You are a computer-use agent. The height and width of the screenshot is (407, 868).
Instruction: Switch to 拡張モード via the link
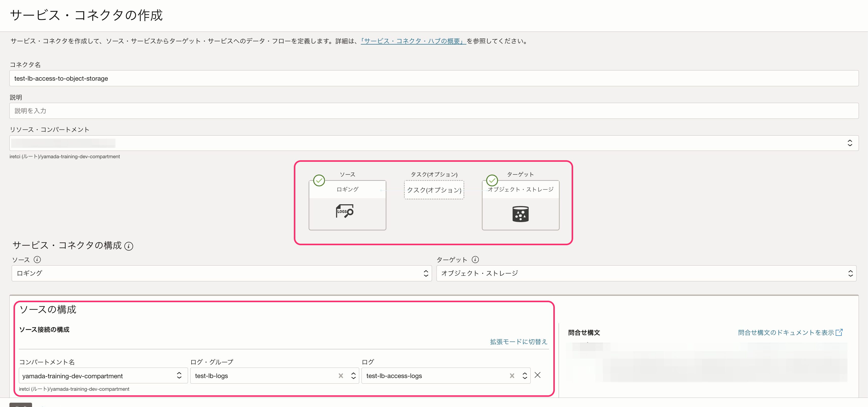pos(518,341)
